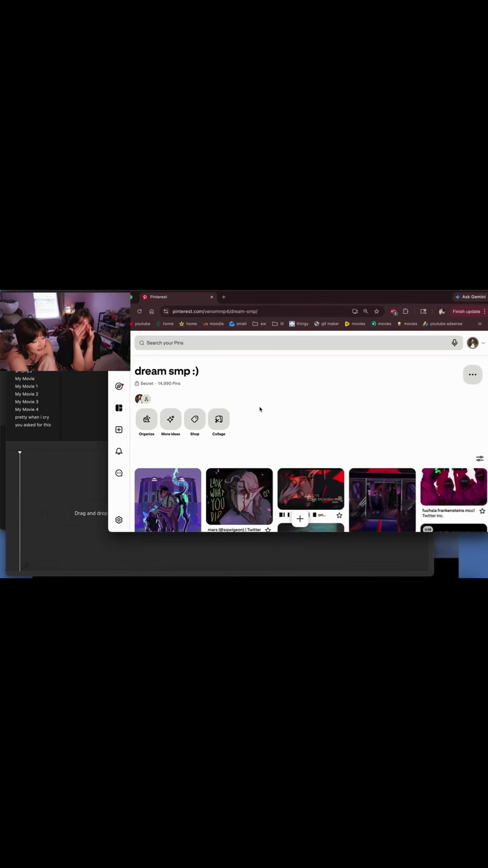
Task: Open Chrome three-dot menu beside Finish update
Action: (485, 311)
